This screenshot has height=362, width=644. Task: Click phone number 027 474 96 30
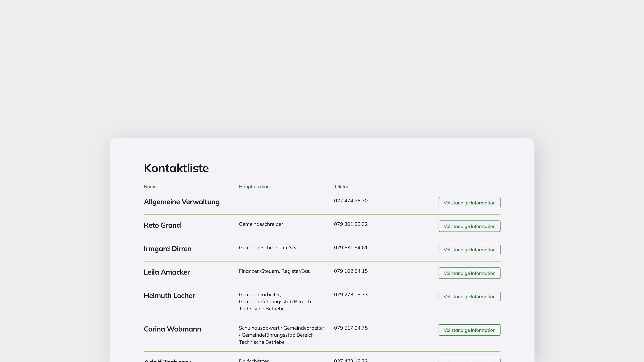[x=351, y=201]
